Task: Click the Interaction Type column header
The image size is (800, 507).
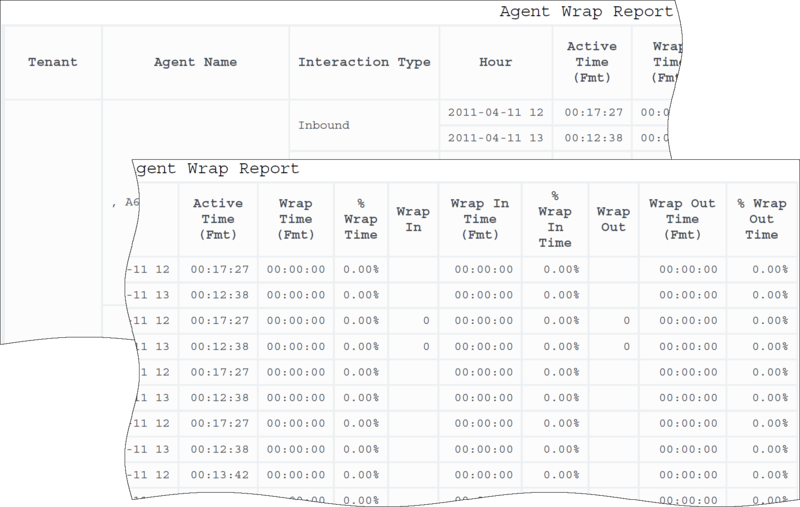Action: coord(364,62)
